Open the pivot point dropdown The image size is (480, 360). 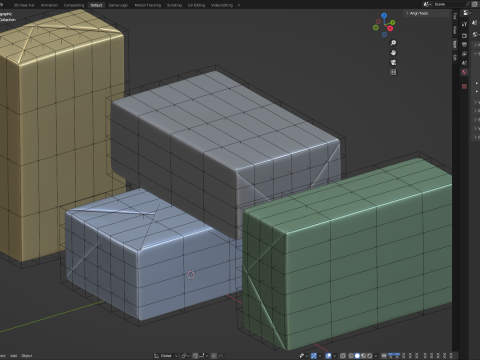(185, 356)
